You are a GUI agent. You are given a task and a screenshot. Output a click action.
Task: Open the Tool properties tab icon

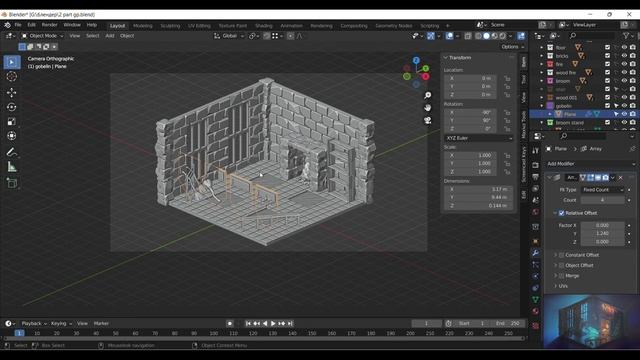536,151
